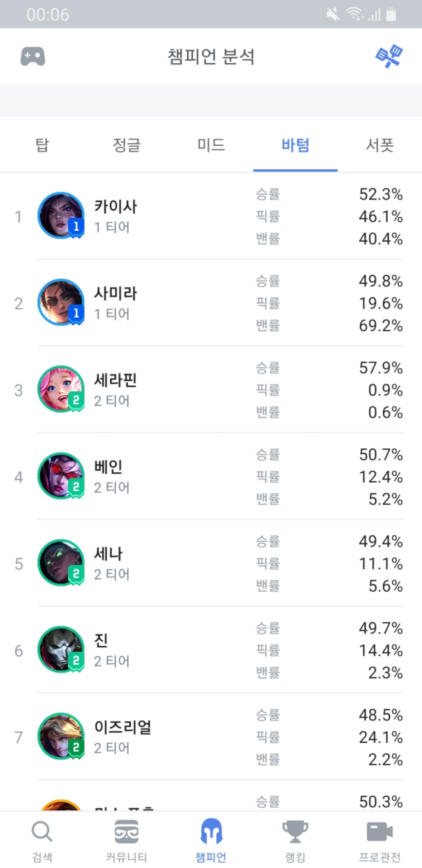Image resolution: width=422 pixels, height=868 pixels.
Task: Select the 챔피언 helmet icon in bottom bar
Action: (x=211, y=831)
